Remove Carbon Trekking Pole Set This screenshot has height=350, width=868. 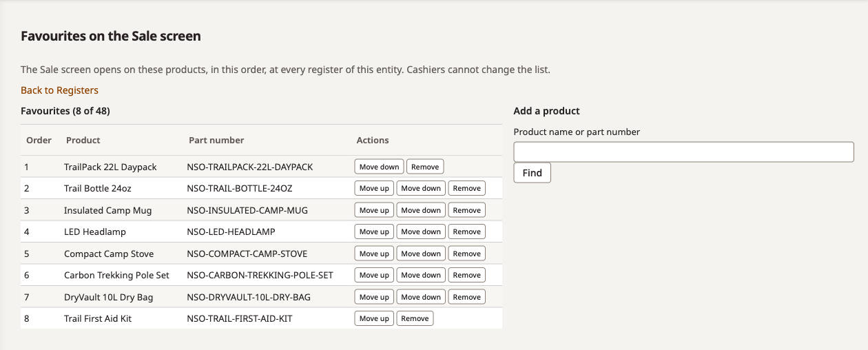click(467, 275)
